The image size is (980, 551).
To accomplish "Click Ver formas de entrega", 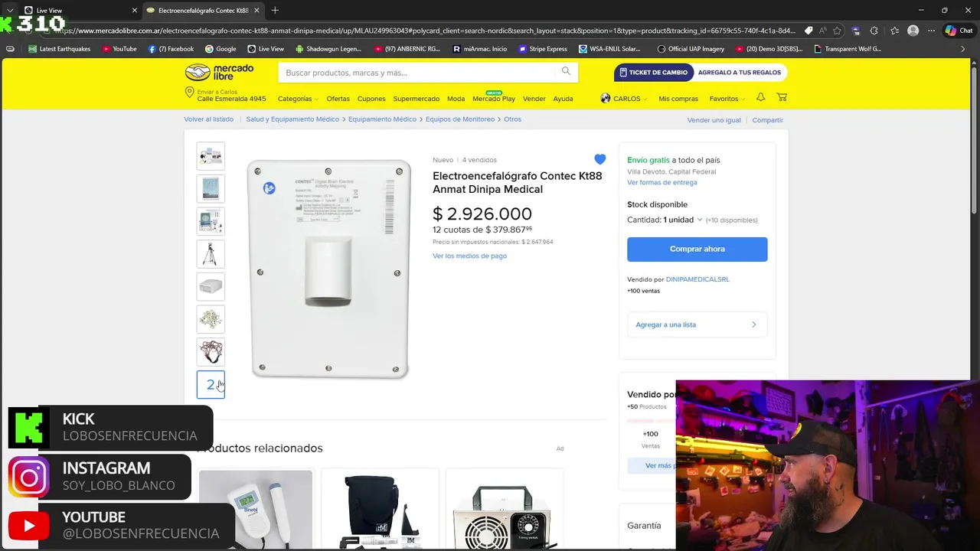I will (x=661, y=182).
